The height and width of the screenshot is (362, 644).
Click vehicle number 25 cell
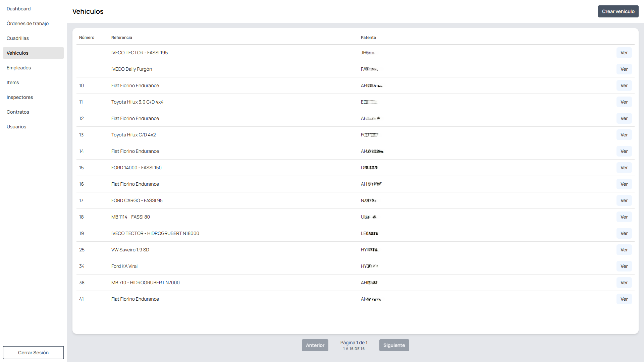[82, 250]
